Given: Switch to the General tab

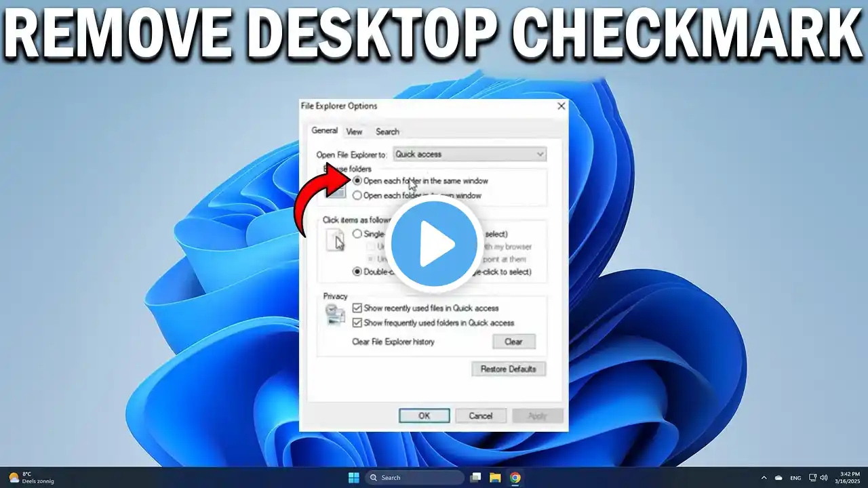Looking at the screenshot, I should (324, 131).
